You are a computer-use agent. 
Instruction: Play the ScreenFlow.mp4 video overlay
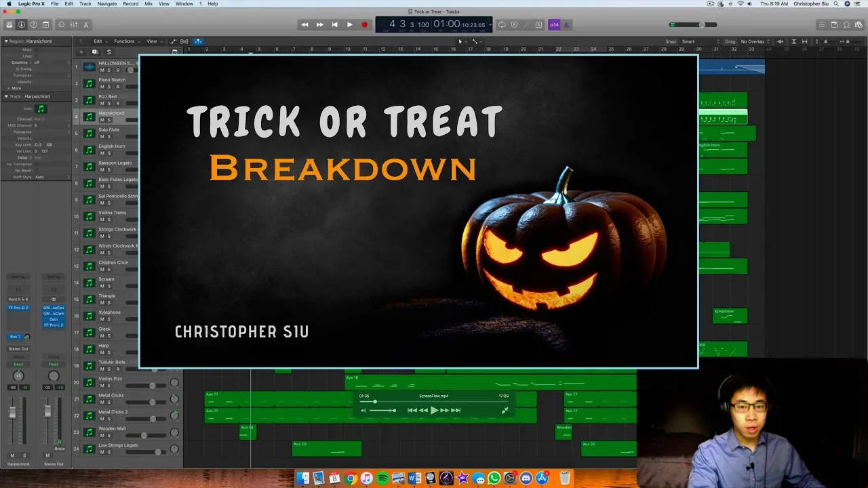434,410
